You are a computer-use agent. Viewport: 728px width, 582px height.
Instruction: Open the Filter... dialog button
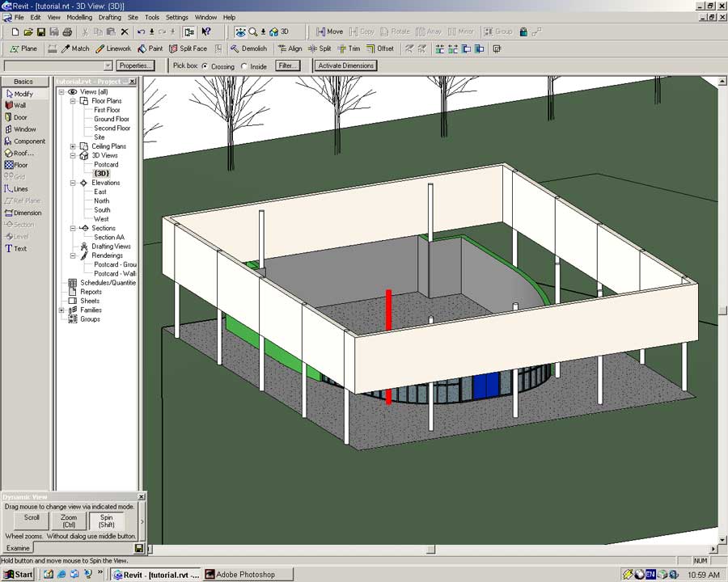click(287, 66)
